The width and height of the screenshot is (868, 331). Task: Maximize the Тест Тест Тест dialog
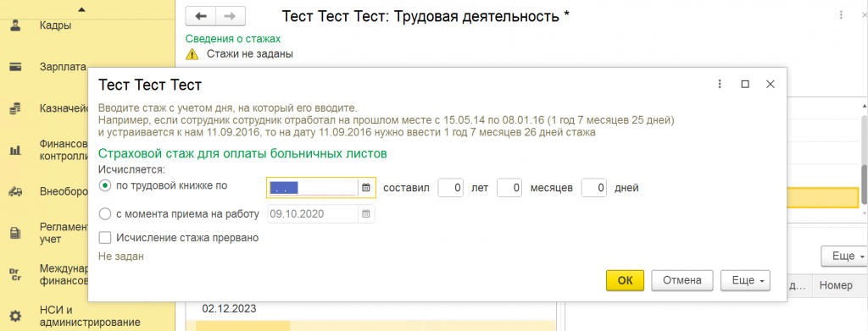pos(745,84)
